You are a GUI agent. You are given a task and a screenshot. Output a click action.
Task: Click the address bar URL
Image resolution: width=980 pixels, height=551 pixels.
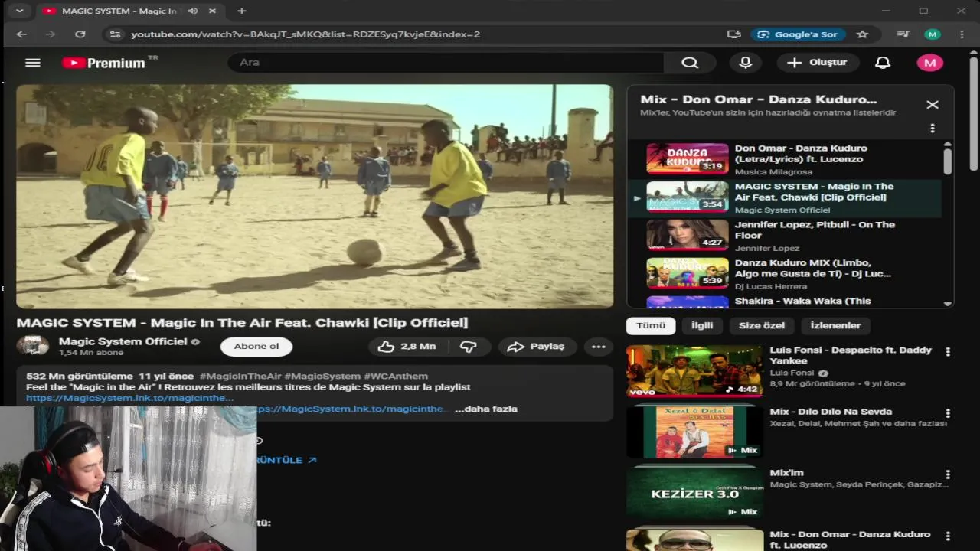(305, 34)
